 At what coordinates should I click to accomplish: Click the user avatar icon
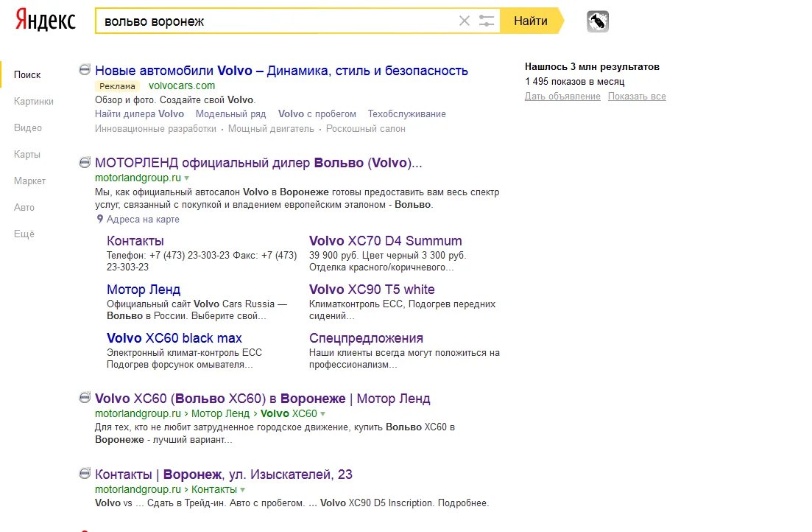click(x=598, y=21)
